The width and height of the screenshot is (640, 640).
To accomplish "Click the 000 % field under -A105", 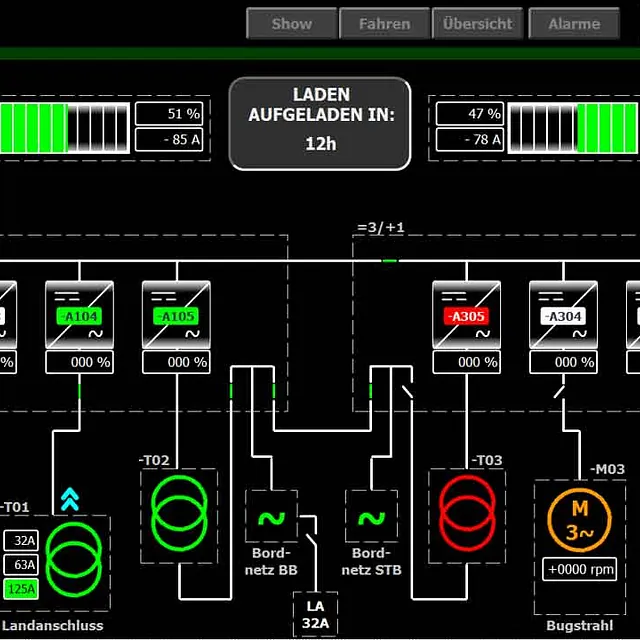I will 176,362.
